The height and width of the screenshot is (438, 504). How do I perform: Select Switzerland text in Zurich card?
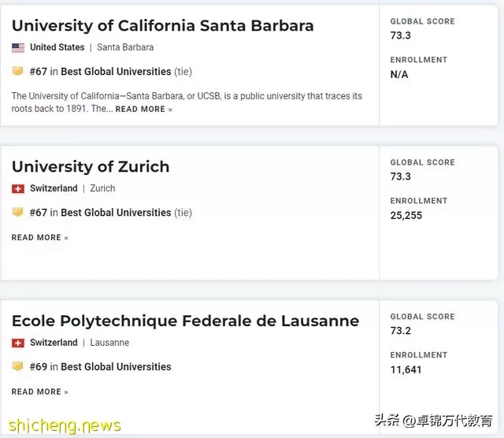54,188
